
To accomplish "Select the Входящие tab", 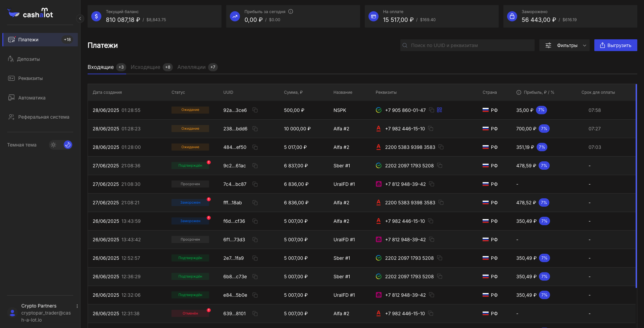I will pyautogui.click(x=107, y=67).
